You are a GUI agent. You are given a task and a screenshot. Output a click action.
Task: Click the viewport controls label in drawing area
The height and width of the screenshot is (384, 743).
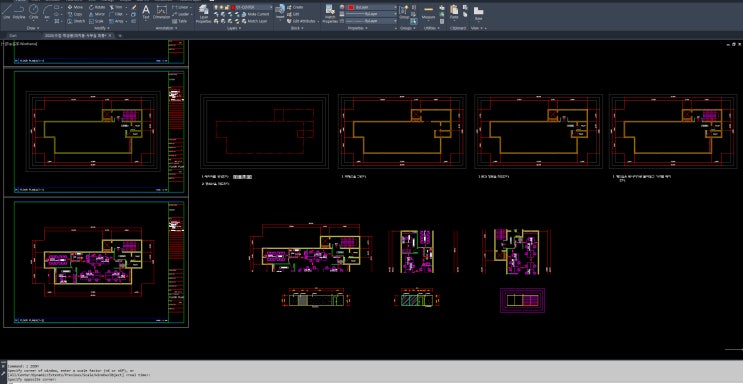20,43
